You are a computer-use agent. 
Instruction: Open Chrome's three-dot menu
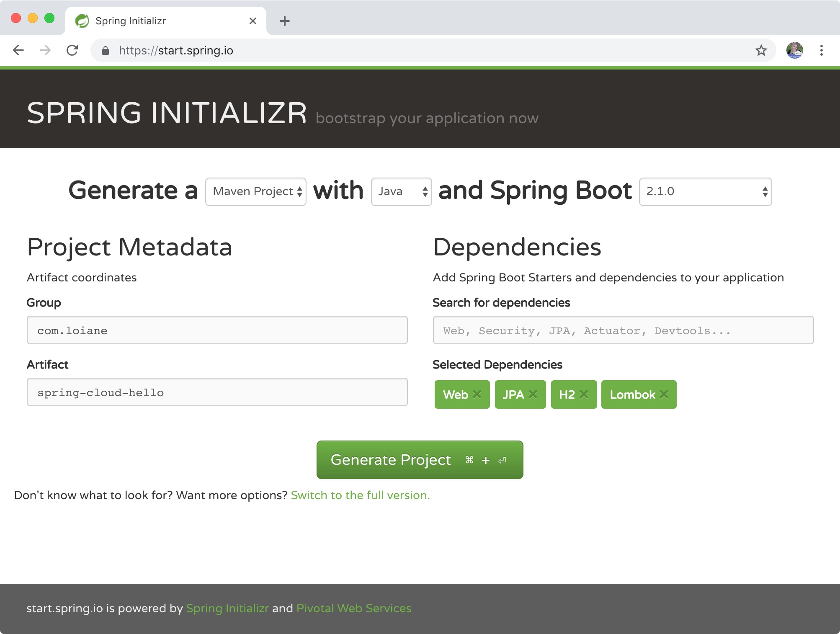822,50
